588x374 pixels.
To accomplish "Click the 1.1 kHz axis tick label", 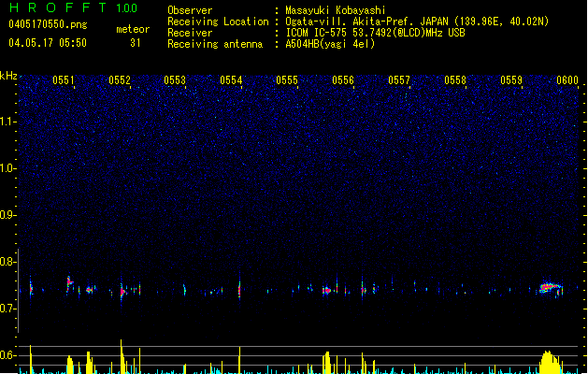I will pyautogui.click(x=7, y=122).
